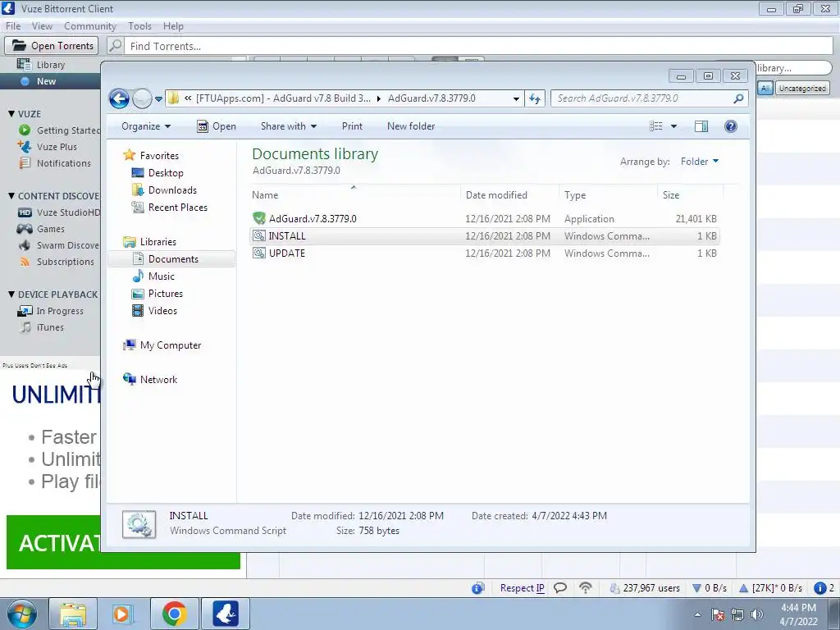Image resolution: width=840 pixels, height=630 pixels.
Task: Open Vuze Plus in sidebar
Action: [57, 147]
